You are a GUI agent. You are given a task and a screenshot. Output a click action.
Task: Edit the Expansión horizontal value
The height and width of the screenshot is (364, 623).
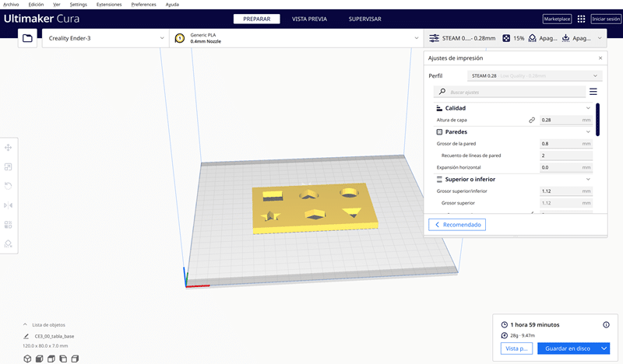(566, 167)
